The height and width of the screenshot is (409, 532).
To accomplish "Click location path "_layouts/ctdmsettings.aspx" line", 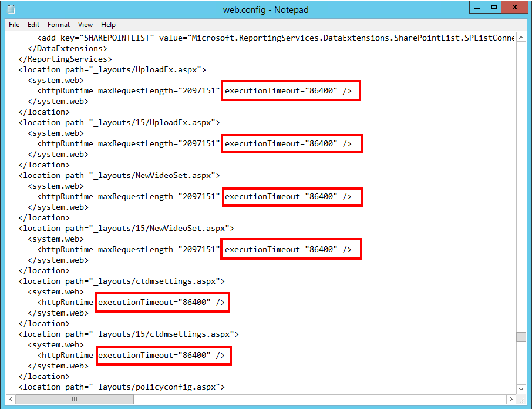I will pyautogui.click(x=122, y=281).
